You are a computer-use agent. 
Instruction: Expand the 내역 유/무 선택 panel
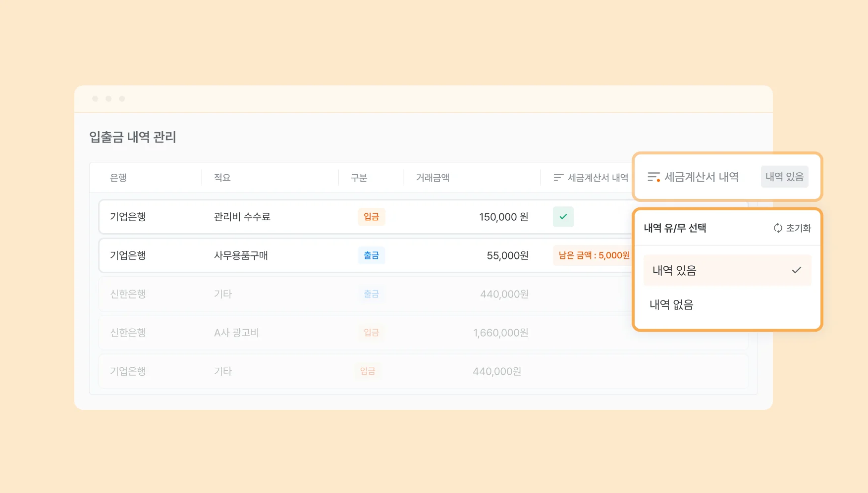click(675, 228)
